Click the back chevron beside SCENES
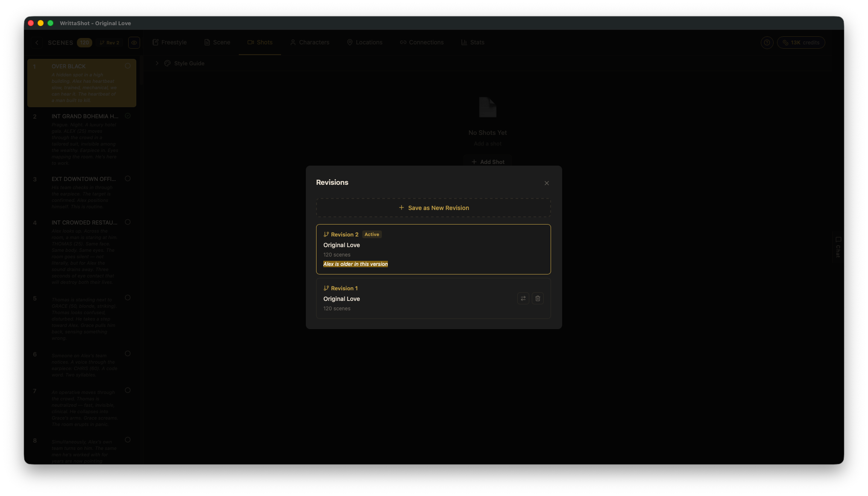Image resolution: width=868 pixels, height=496 pixels. 37,43
